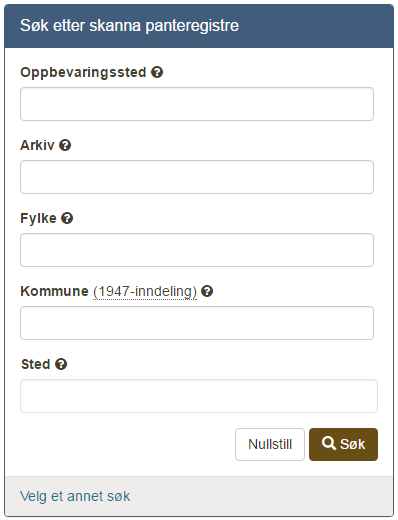Run the search with the Søk button
398x520 pixels.
pyautogui.click(x=343, y=444)
